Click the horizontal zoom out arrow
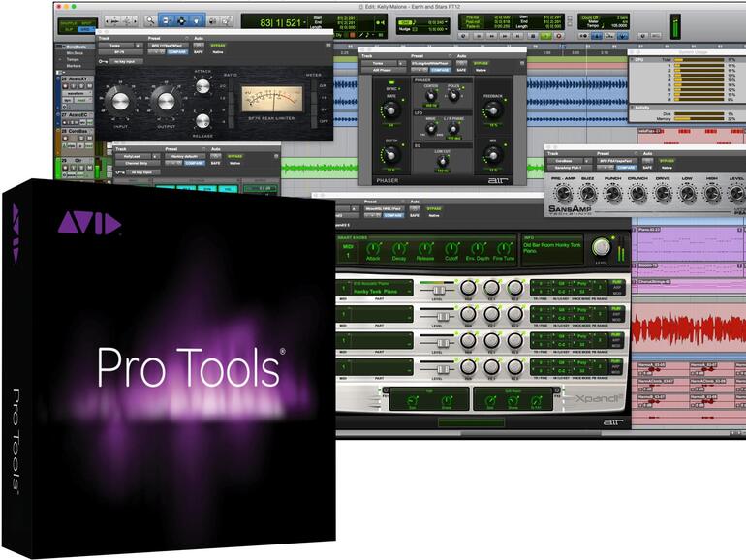746x560 pixels. click(107, 21)
